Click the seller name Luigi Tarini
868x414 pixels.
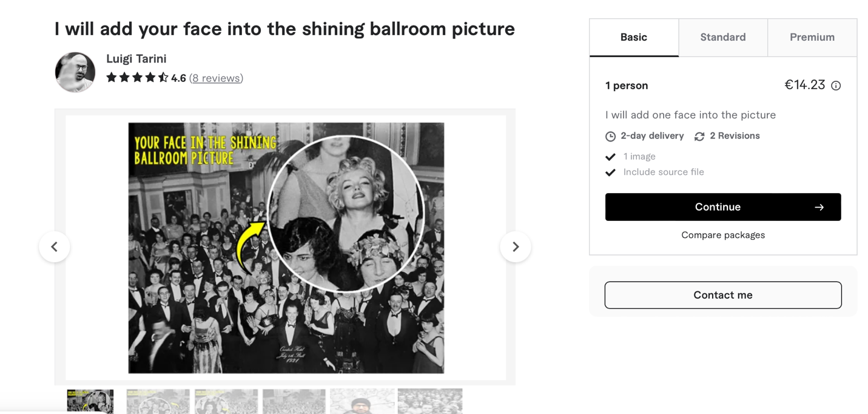[x=136, y=58]
